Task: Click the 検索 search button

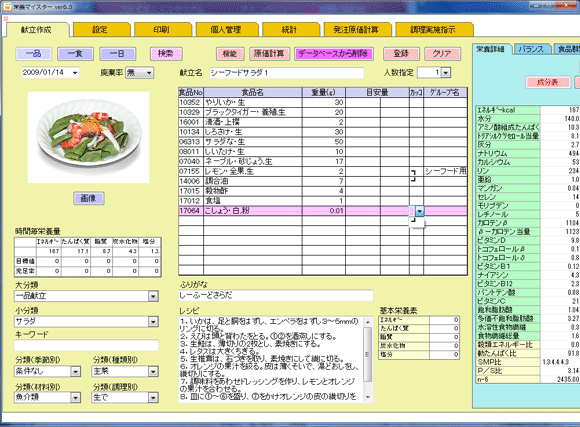Action: click(166, 54)
